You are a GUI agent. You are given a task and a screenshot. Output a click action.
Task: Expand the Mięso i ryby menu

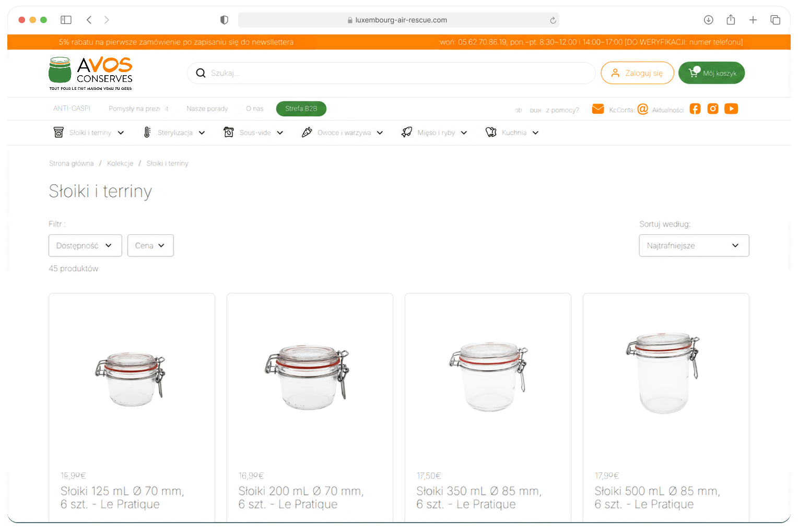(434, 133)
